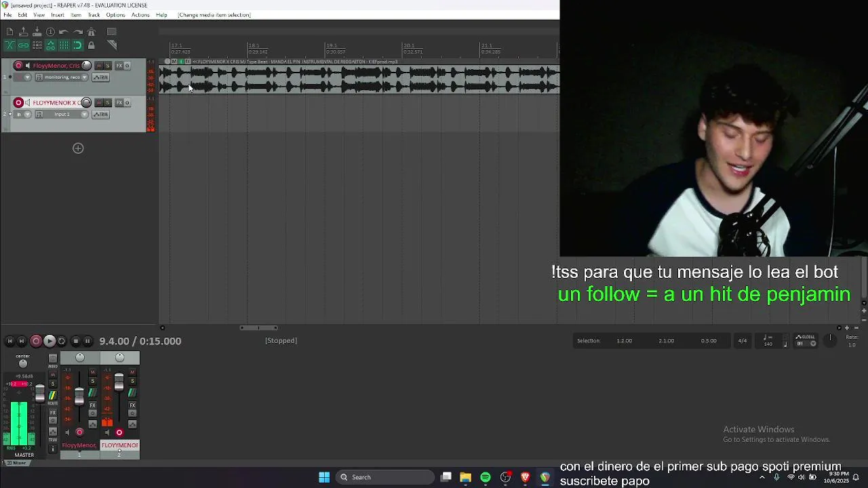The image size is (868, 488).
Task: Bypass FX power button on track 1
Action: tap(127, 66)
